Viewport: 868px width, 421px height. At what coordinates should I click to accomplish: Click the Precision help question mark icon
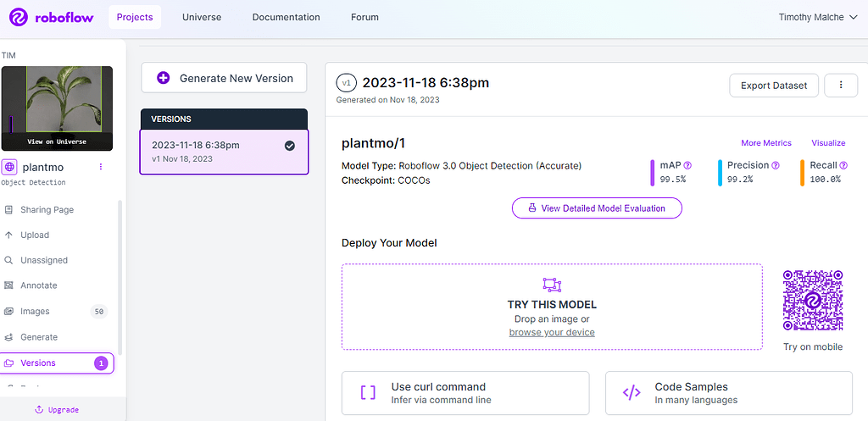[775, 166]
